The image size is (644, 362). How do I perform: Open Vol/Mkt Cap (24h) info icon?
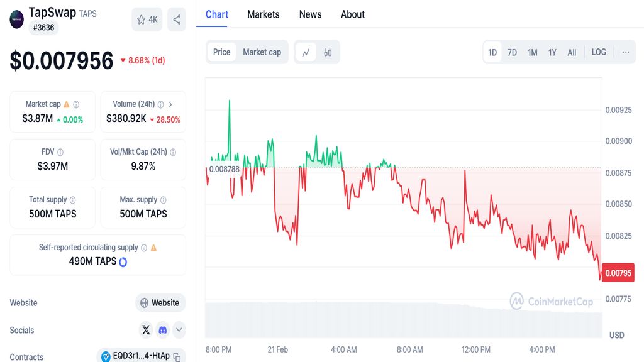tap(173, 152)
